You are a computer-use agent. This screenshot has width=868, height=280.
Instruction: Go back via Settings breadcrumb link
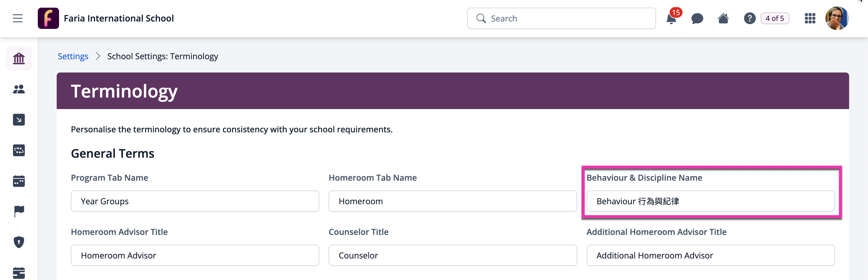click(x=73, y=56)
